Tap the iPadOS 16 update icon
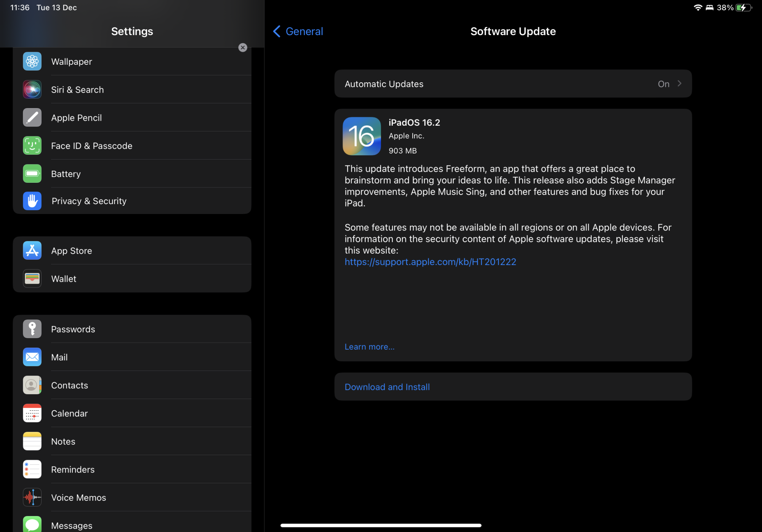This screenshot has height=532, width=762. (x=362, y=136)
